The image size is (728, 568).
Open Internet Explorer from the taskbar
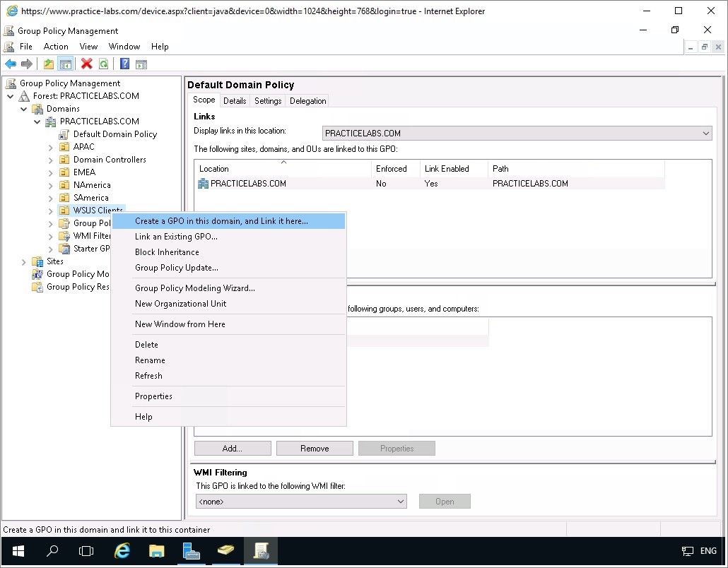[x=122, y=550]
